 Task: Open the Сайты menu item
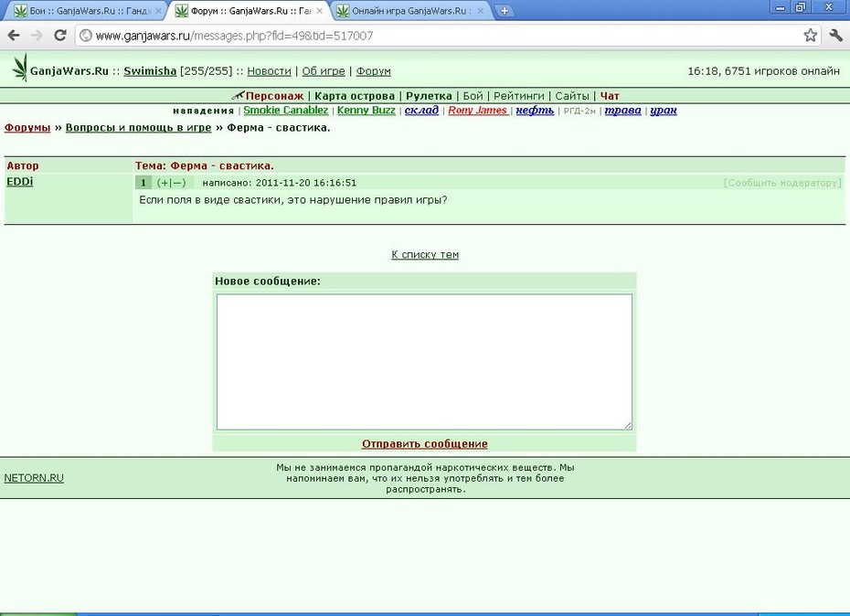point(572,96)
